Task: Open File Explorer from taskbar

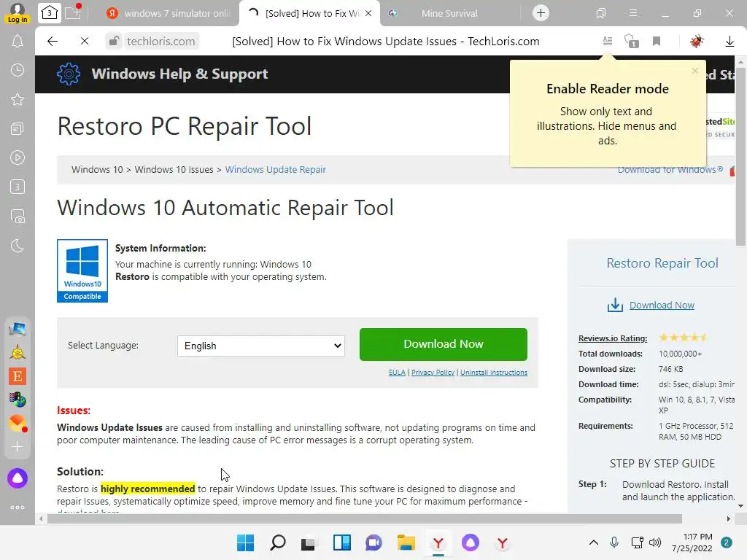Action: click(x=406, y=542)
